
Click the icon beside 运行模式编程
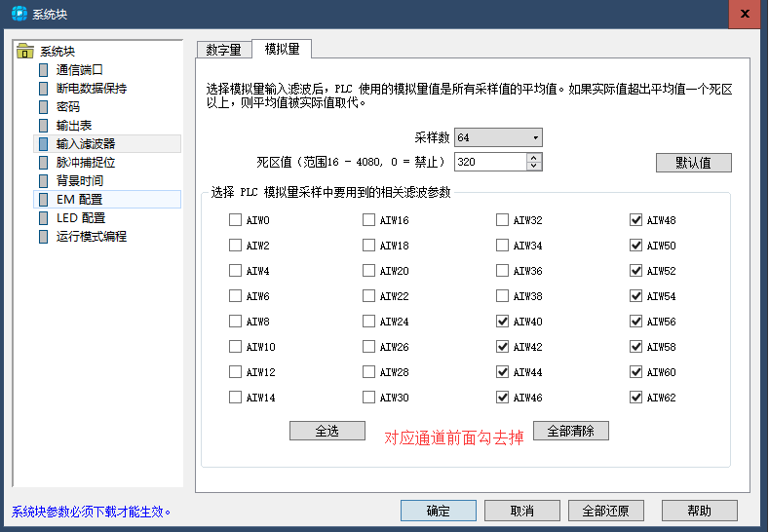tap(44, 237)
